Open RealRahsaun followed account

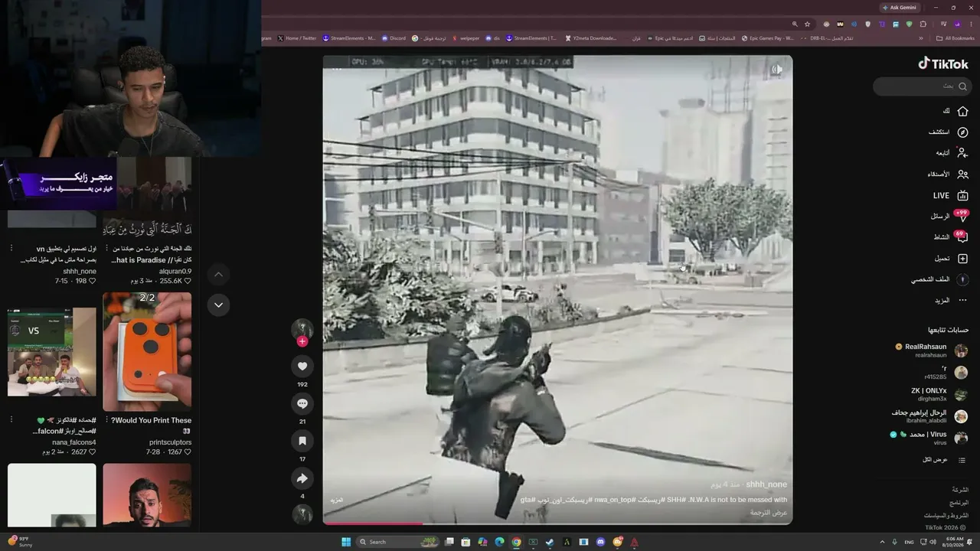[932, 350]
